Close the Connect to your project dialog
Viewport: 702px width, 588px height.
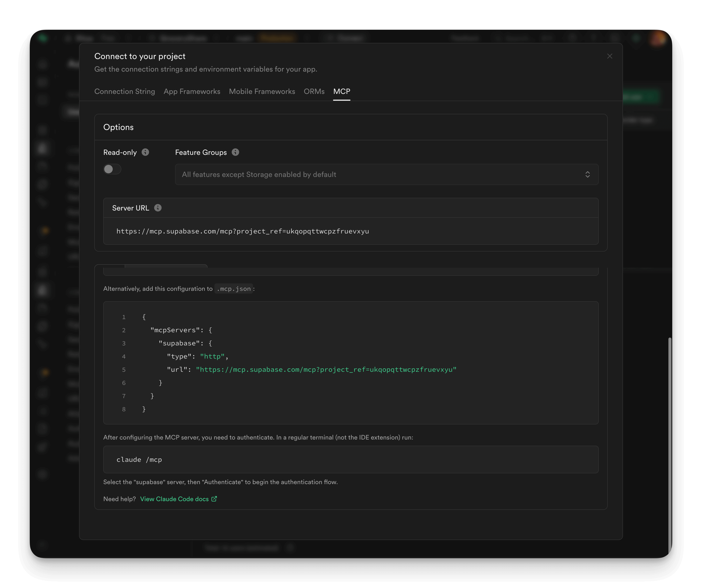610,56
